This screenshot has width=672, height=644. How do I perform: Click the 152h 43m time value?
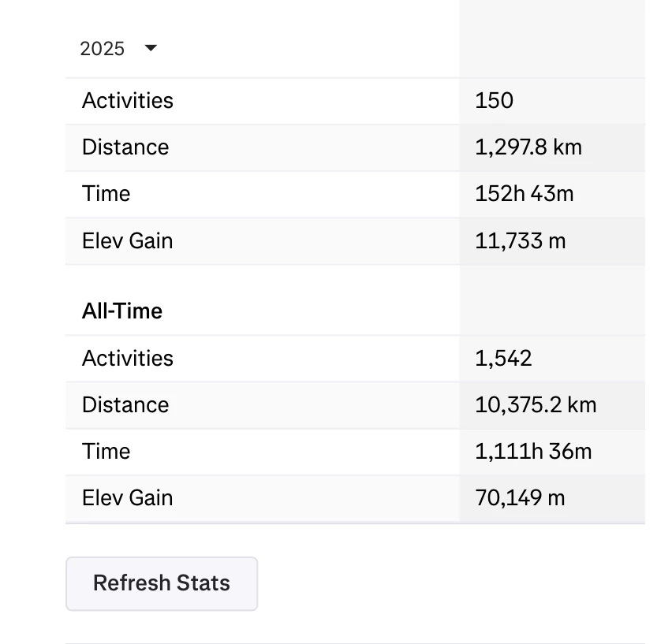525,194
